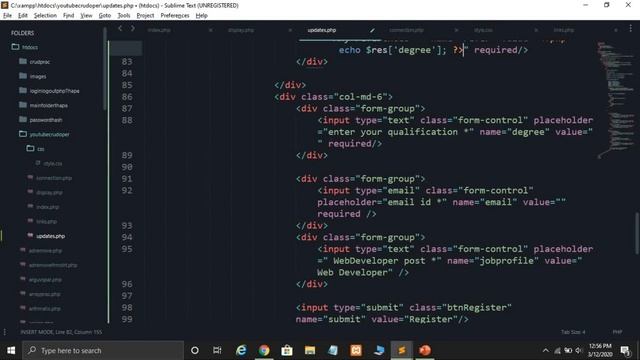Click the FOLDERS sidebar heading

pyautogui.click(x=22, y=33)
